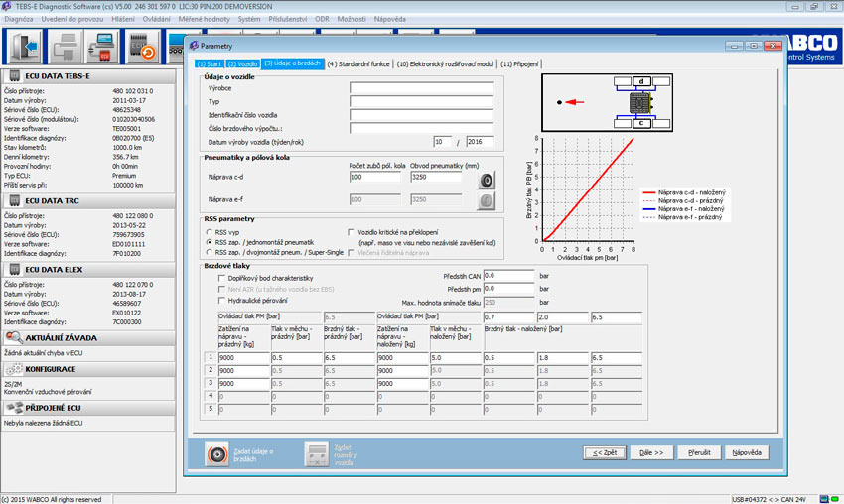Image resolution: width=844 pixels, height=504 pixels.
Task: Select RSS zap. / dvojmontáž pneum. Super-Single
Action: (210, 252)
